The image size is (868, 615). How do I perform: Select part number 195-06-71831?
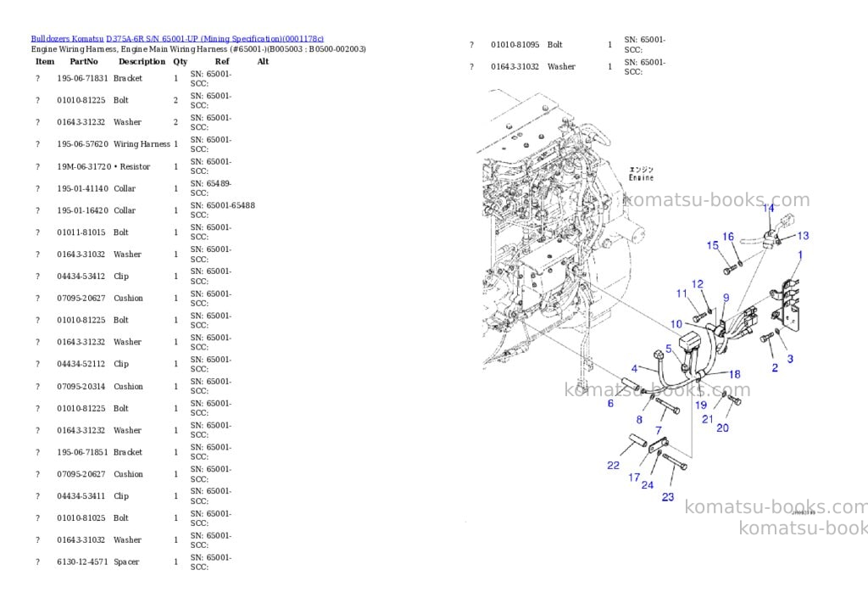tap(82, 78)
